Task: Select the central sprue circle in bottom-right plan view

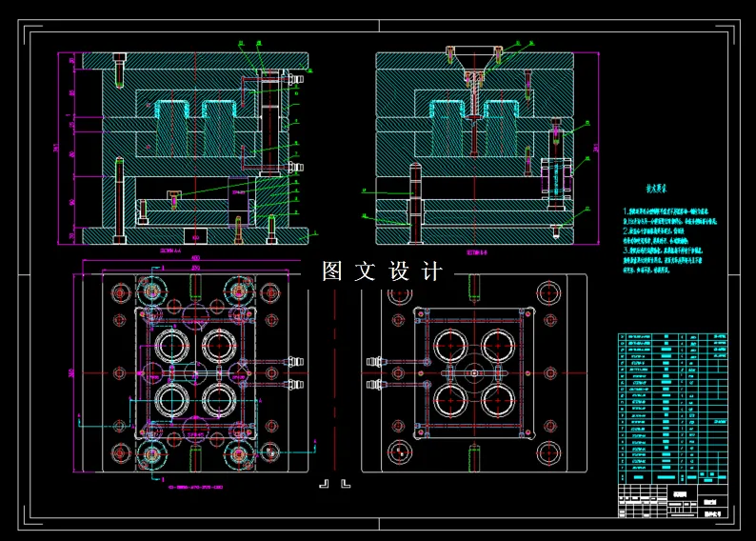Action: [474, 372]
